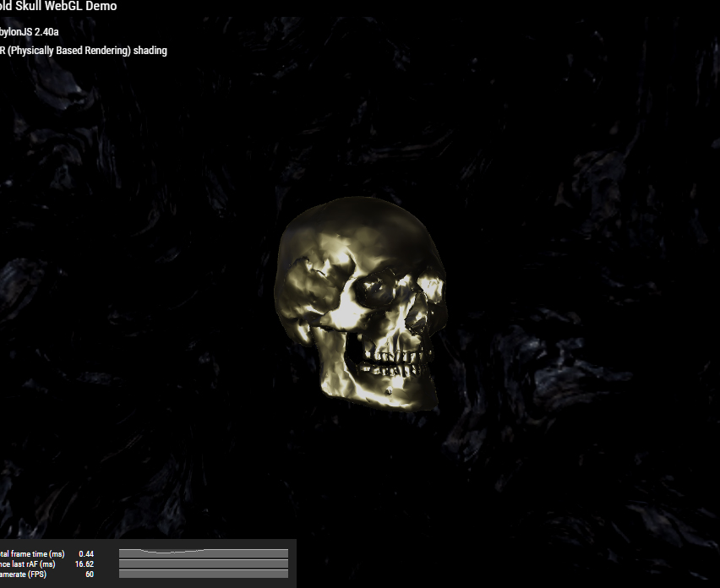
Task: Click the Total frame time (ms) label
Action: pyautogui.click(x=32, y=554)
